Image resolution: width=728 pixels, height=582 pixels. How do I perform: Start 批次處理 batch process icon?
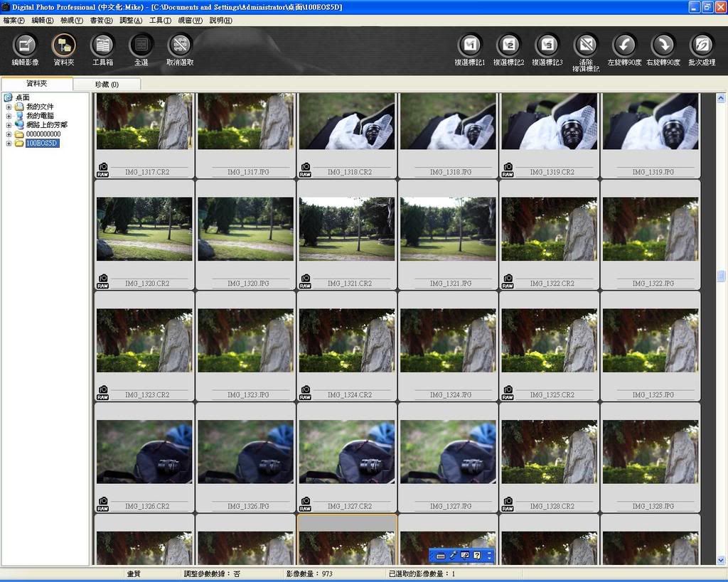click(x=702, y=45)
